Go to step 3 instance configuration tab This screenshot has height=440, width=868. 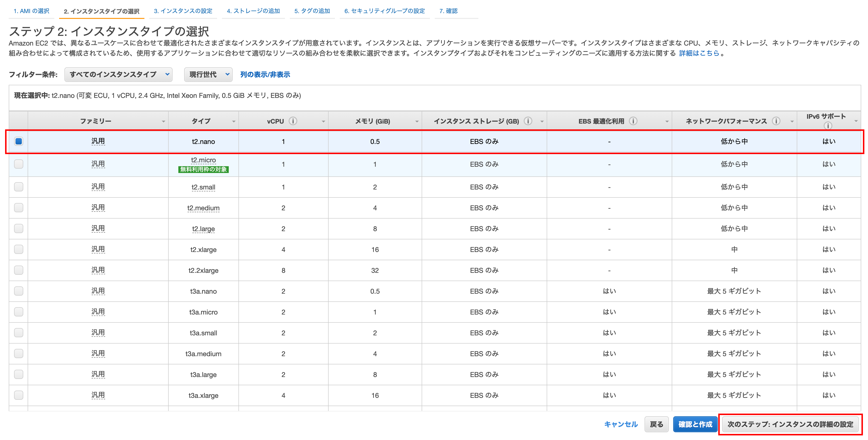183,11
